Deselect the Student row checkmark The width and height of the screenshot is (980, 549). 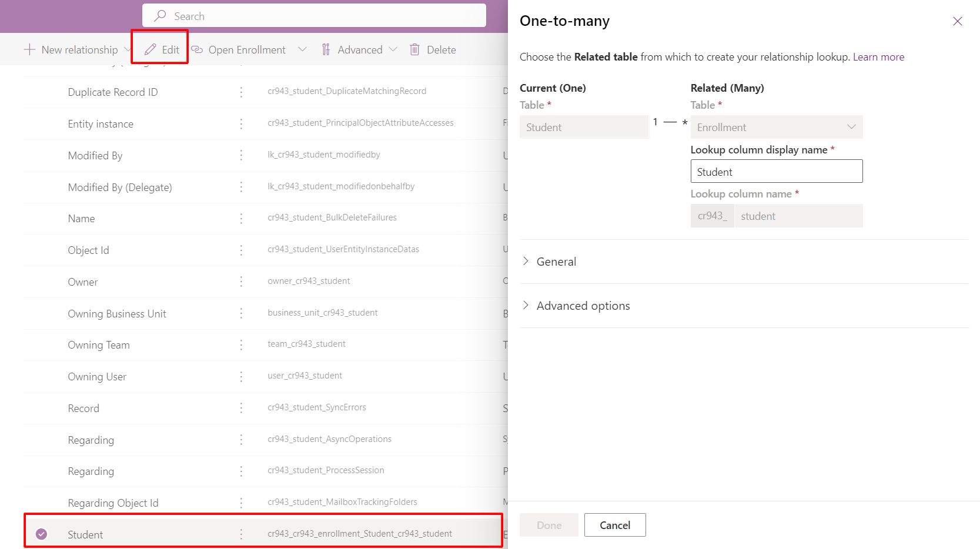click(x=41, y=534)
